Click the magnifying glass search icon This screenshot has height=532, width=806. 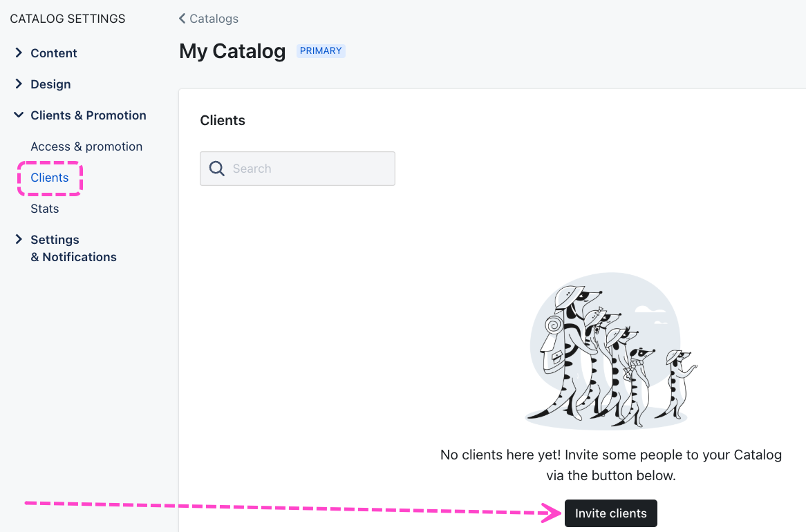(x=217, y=169)
